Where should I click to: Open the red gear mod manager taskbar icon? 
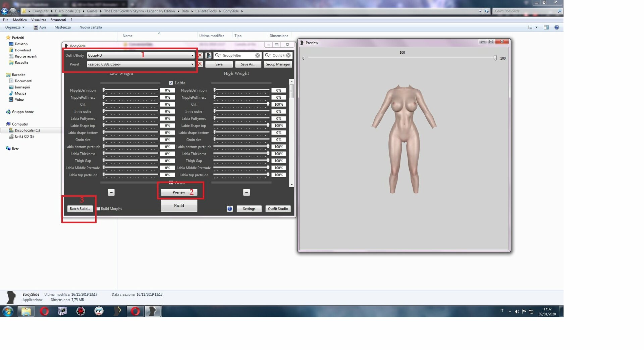click(x=80, y=311)
